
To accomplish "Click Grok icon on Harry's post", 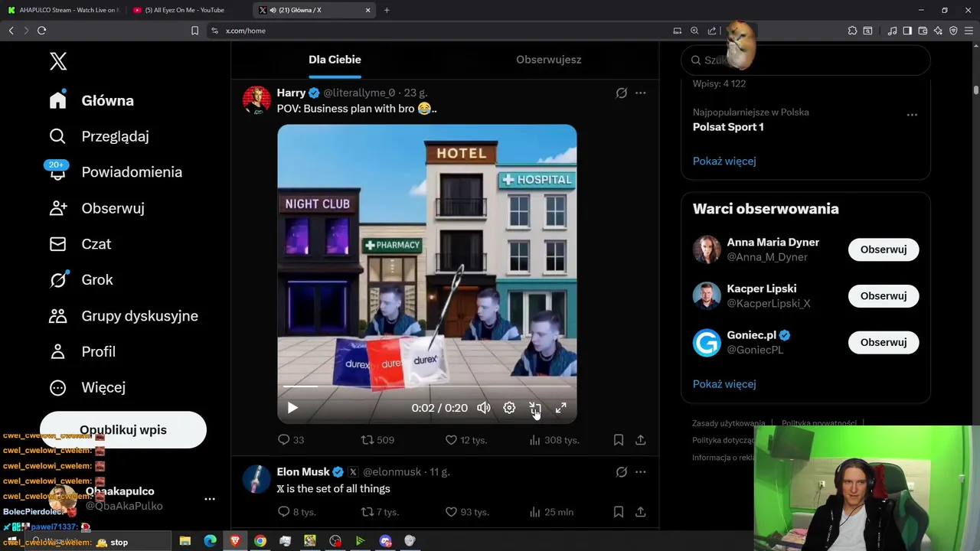I will tap(622, 93).
